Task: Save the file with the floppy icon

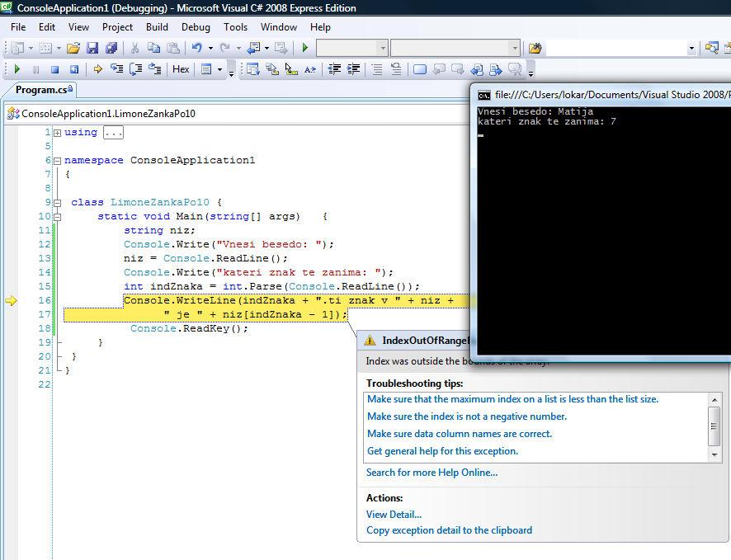Action: (92, 48)
